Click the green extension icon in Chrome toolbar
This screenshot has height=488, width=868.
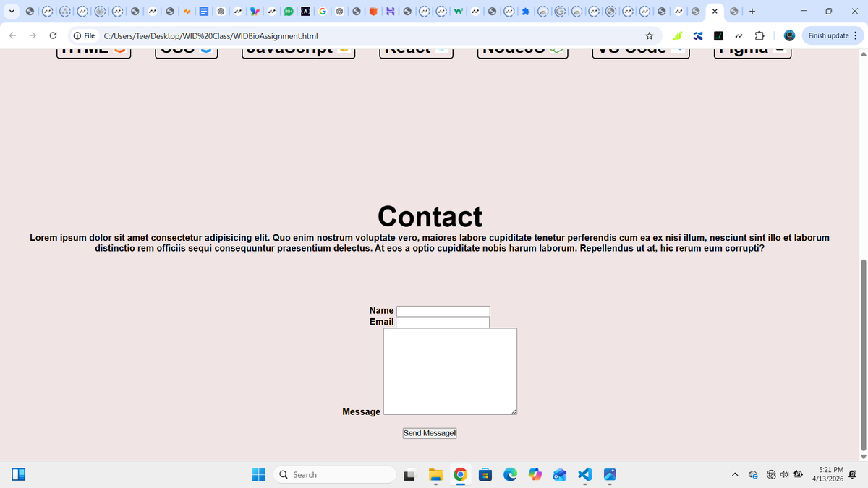pyautogui.click(x=678, y=35)
